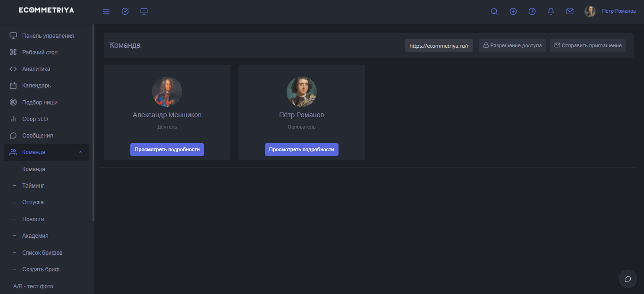
Task: Go to Аналитика in sidebar
Action: (36, 69)
